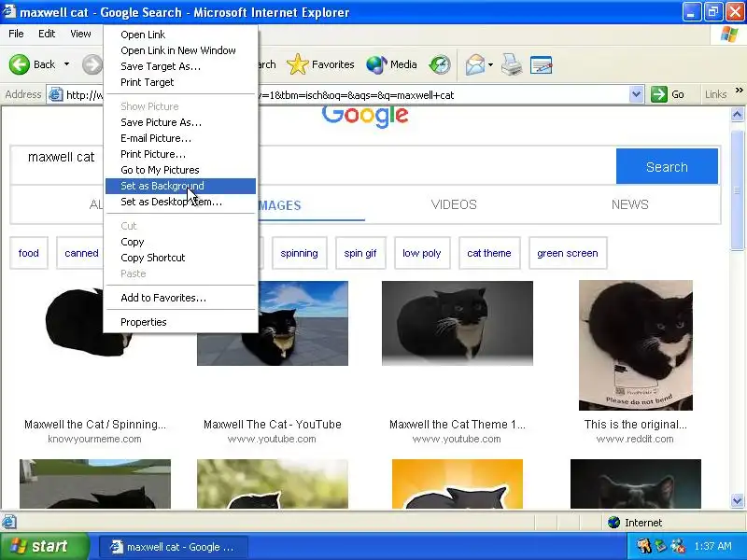
Task: Select Print Picture... menu entry
Action: [180, 154]
